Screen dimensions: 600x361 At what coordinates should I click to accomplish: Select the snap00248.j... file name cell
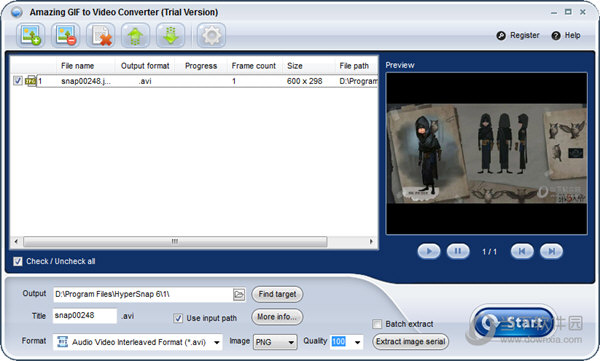(x=86, y=81)
